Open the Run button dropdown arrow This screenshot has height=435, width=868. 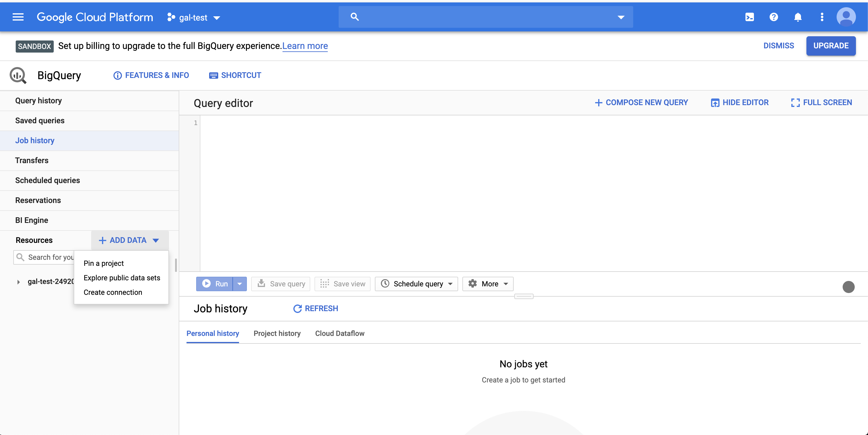pos(240,284)
